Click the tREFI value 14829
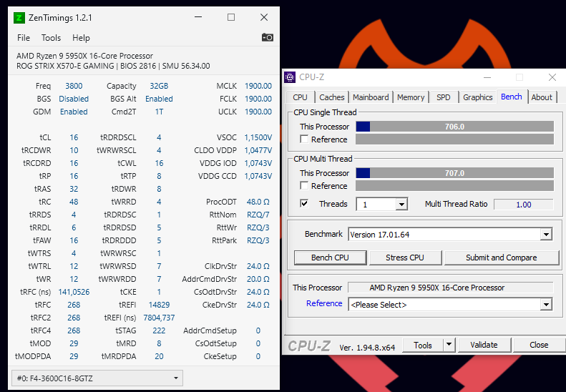This screenshot has height=392, width=566. (x=159, y=305)
